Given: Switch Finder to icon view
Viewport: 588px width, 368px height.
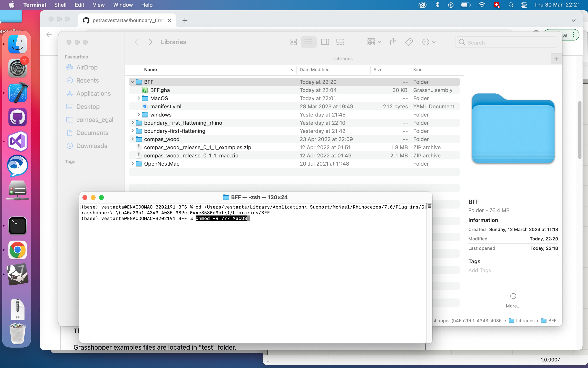Looking at the screenshot, I should point(294,42).
